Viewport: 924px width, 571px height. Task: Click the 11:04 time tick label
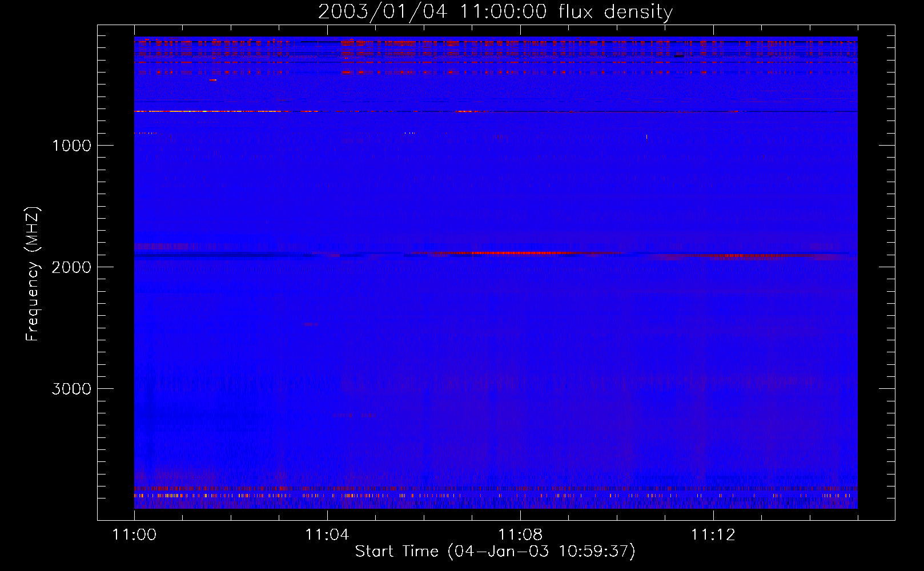click(x=327, y=534)
